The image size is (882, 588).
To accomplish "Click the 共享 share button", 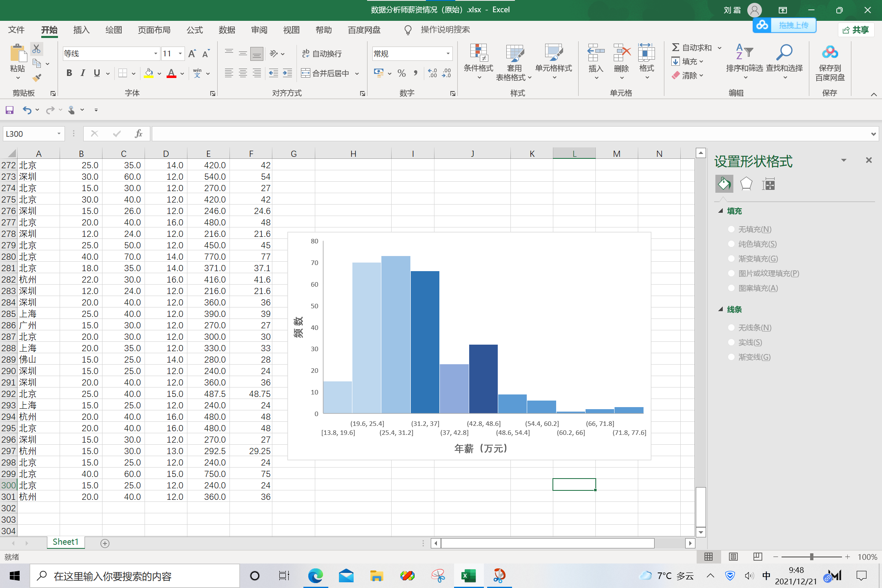I will (x=856, y=30).
